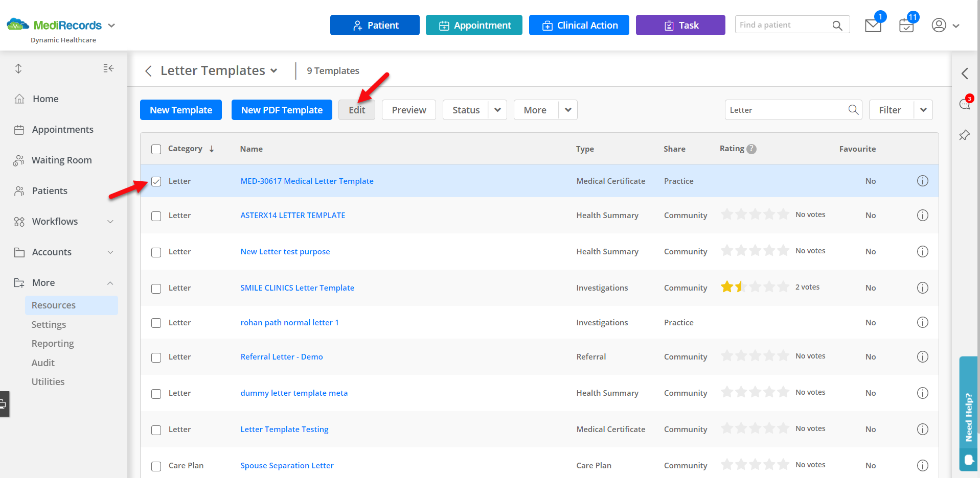Go to Home in sidebar
Image resolution: width=980 pixels, height=478 pixels.
coord(45,99)
